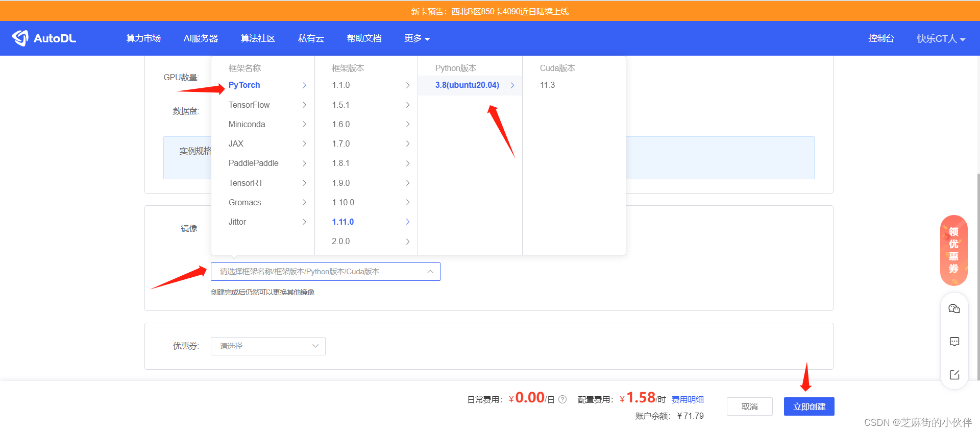The height and width of the screenshot is (432, 980).
Task: Expand the 快乐CT人 user menu
Action: (941, 39)
